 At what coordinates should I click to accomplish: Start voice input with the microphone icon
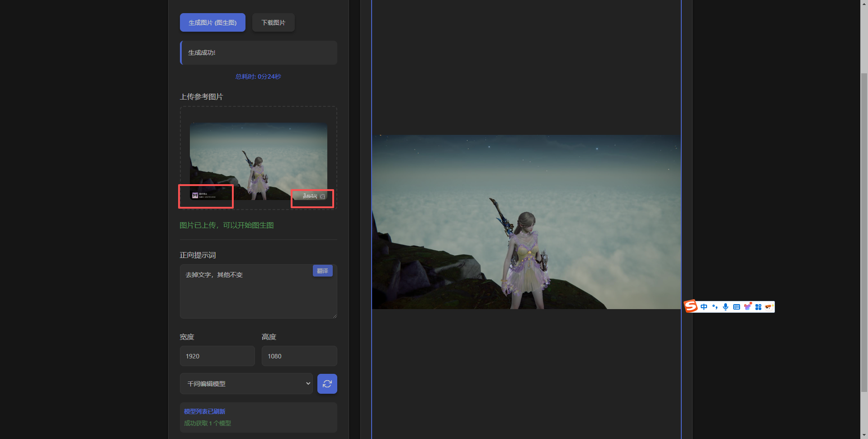(x=726, y=307)
